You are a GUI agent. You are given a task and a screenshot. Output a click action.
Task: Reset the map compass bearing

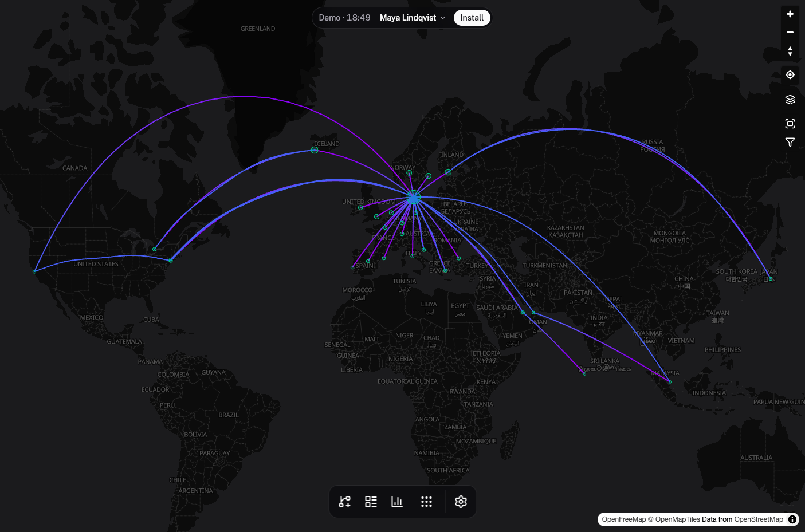(790, 51)
